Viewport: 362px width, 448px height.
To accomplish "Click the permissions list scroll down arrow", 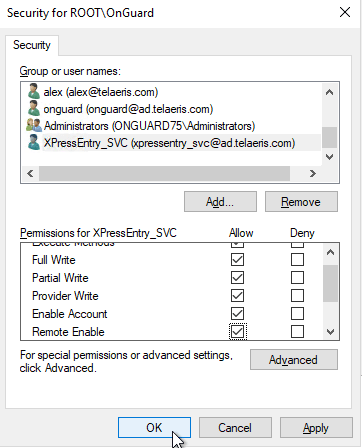I will point(330,332).
